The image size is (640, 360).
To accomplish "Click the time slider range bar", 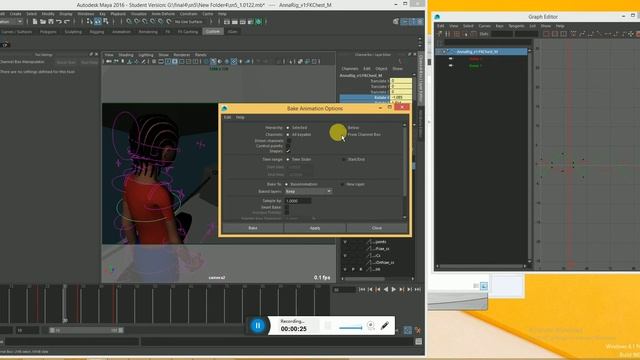I will click(87, 330).
